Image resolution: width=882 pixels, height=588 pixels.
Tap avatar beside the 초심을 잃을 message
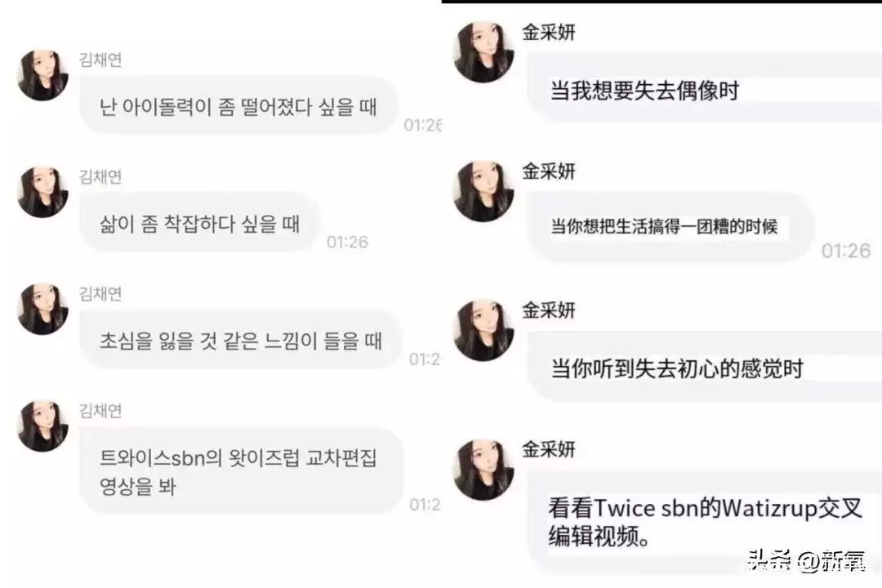[x=43, y=309]
